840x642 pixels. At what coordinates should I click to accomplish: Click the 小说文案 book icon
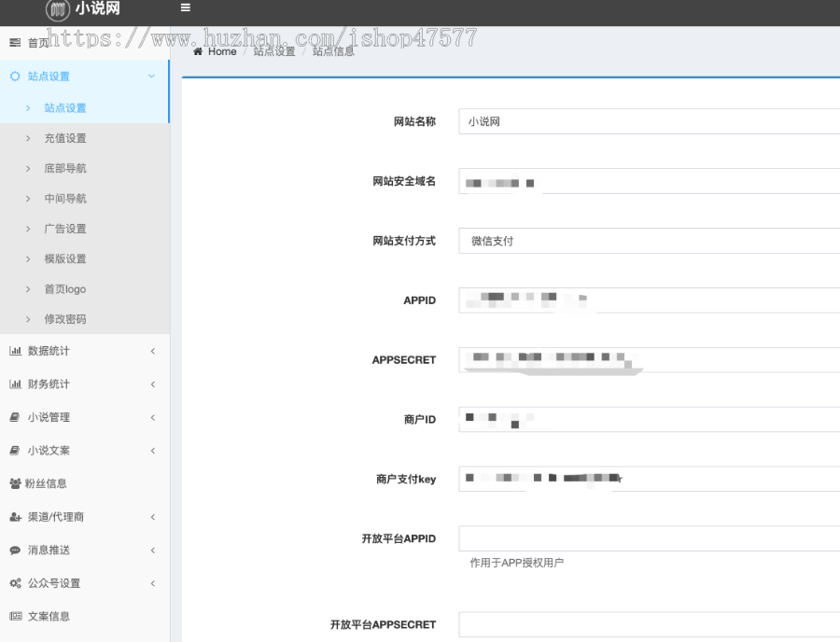coord(15,451)
